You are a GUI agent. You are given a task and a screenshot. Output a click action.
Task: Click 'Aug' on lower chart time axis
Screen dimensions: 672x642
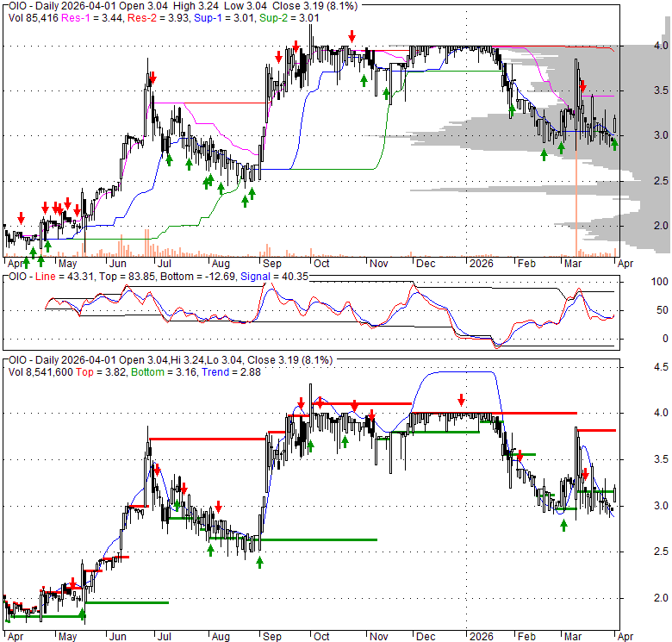click(x=221, y=637)
